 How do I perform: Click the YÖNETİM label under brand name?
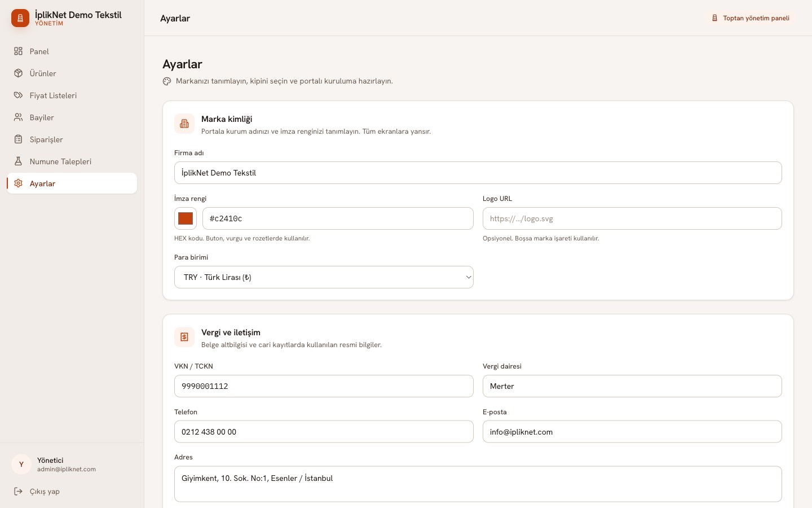click(x=49, y=24)
